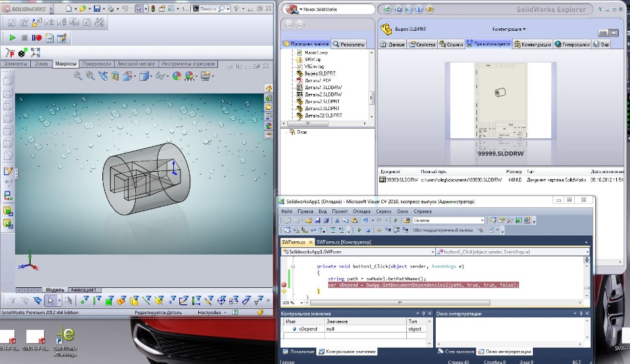Pin the Контрольное значение panel
Image resolution: width=630 pixels, height=364 pixels.
click(x=423, y=313)
